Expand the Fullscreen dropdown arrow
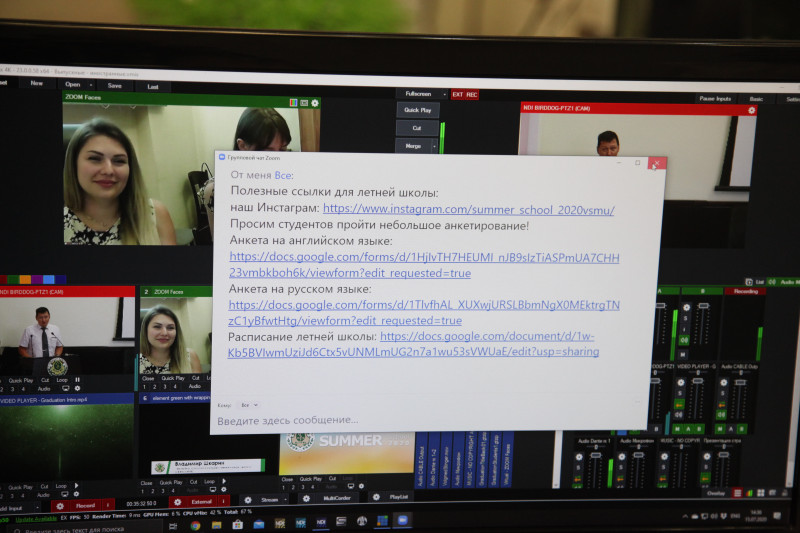 pos(444,94)
